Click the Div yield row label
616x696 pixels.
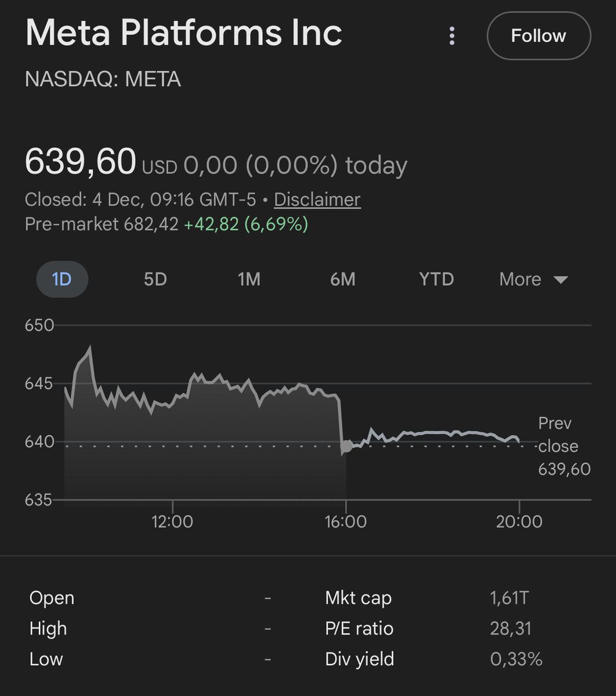point(359,659)
